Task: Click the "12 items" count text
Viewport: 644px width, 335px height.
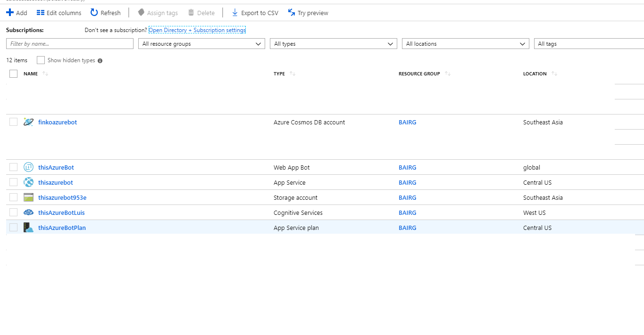Action: coord(17,60)
